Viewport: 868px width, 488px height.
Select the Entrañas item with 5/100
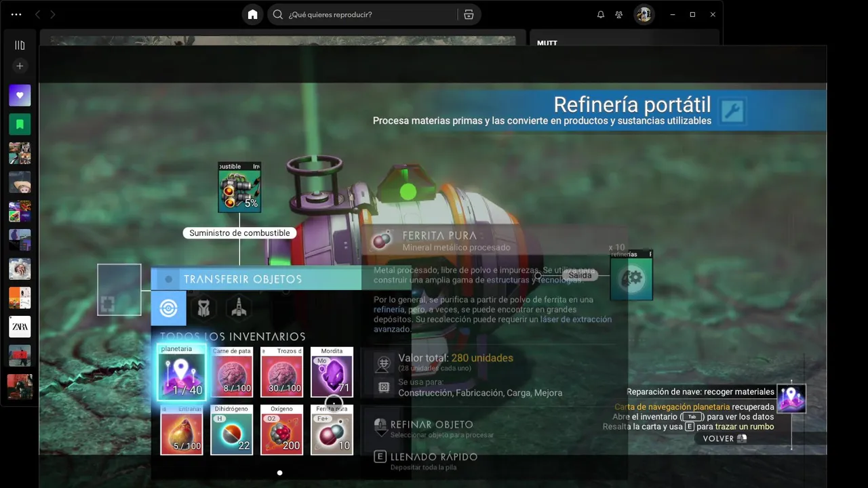pos(182,430)
